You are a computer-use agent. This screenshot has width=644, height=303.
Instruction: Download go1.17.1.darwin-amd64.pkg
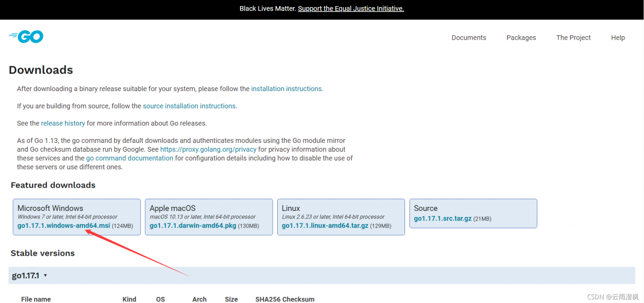[193, 225]
